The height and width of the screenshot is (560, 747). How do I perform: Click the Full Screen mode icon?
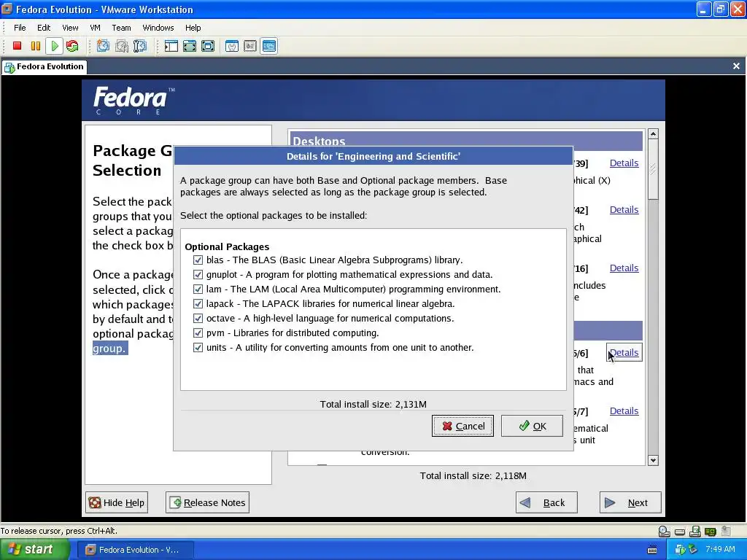click(208, 46)
